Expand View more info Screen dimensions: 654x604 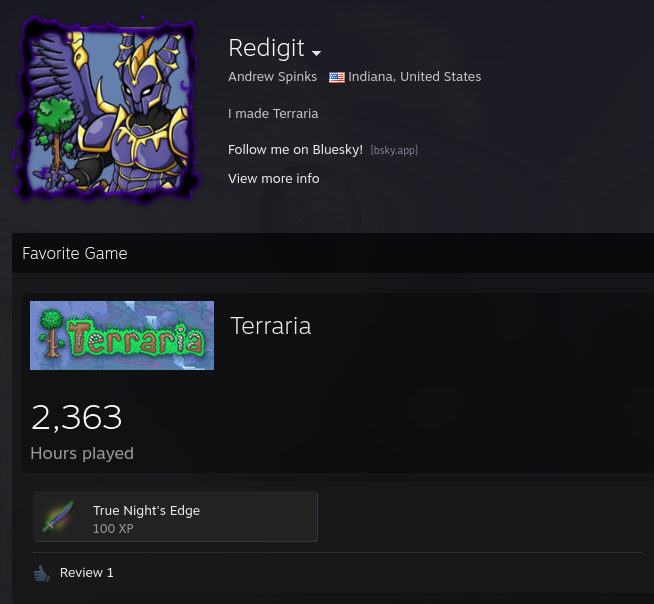point(274,179)
